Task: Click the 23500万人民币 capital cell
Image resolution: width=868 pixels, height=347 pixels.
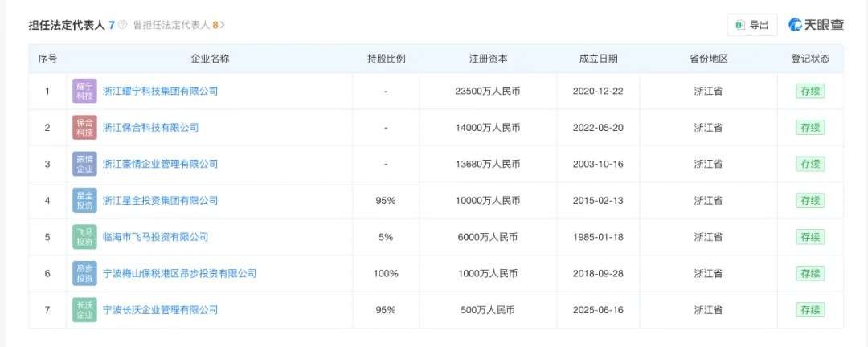Action: click(x=489, y=91)
